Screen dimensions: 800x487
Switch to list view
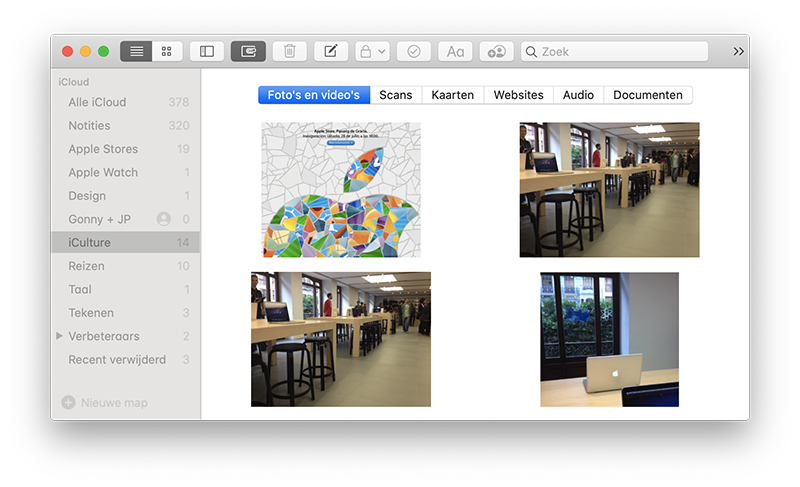[x=136, y=52]
